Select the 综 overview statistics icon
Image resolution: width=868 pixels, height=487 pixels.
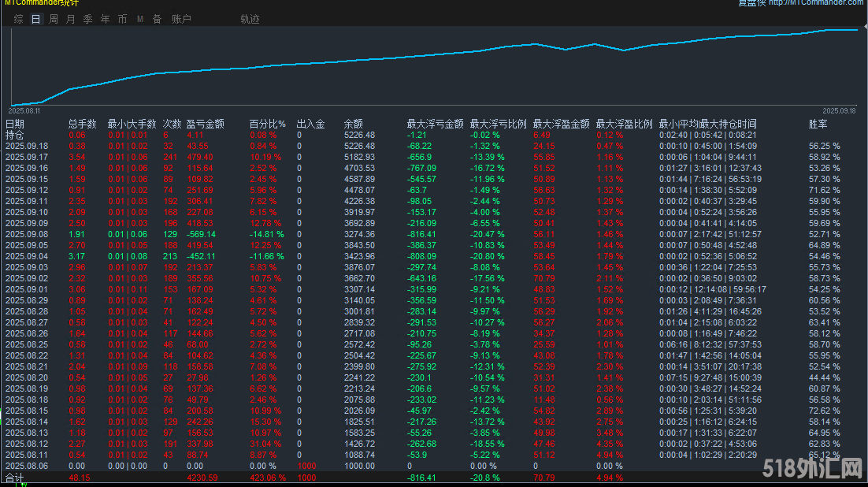pos(17,18)
